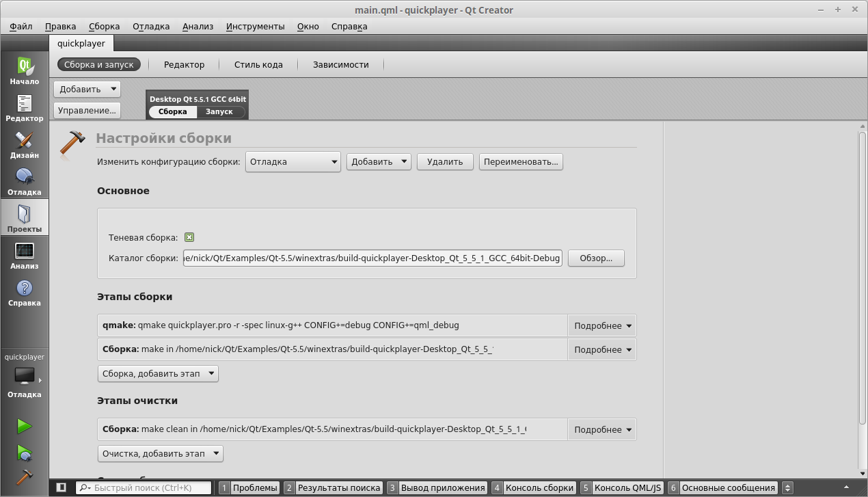Select the Запуск kit sub-tab
The image size is (868, 497).
click(x=219, y=111)
